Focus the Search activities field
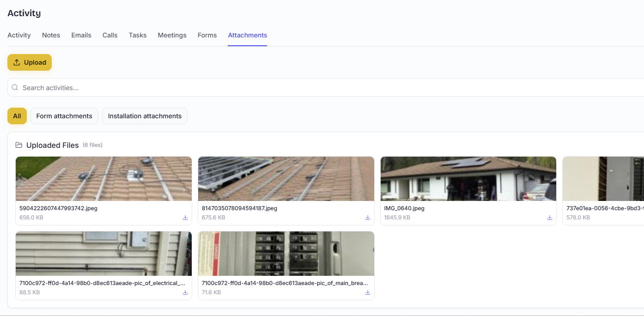The height and width of the screenshot is (316, 644). click(326, 87)
